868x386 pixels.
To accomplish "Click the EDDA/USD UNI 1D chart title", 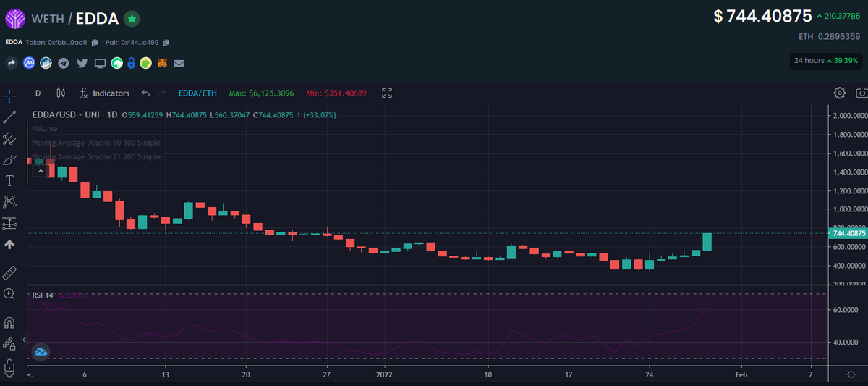I will pyautogui.click(x=75, y=114).
